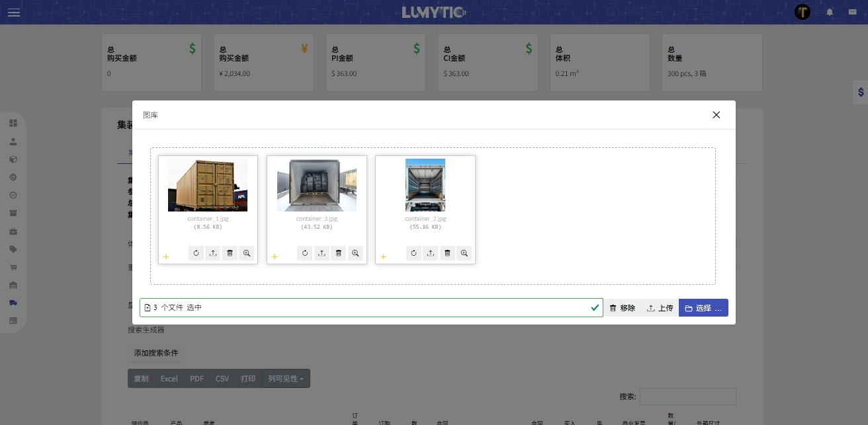Open the notifications bell
This screenshot has height=425, width=868.
coord(830,12)
